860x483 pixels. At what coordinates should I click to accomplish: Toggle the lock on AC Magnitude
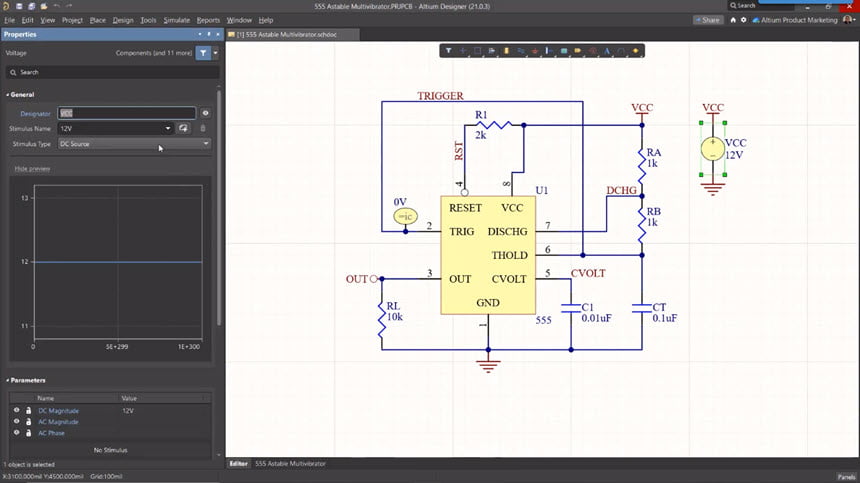coord(29,421)
